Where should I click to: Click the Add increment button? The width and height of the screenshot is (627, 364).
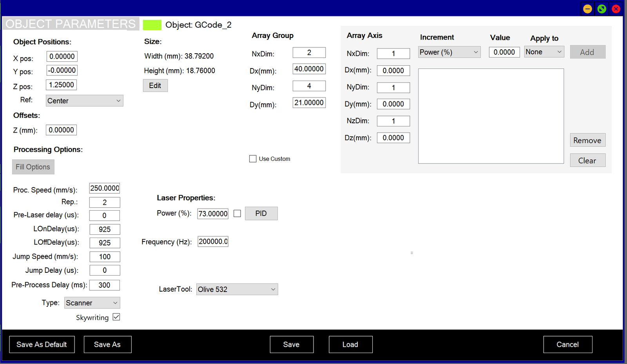[x=587, y=52]
